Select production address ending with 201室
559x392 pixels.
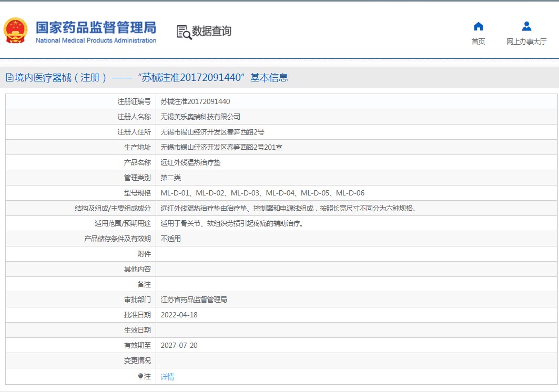(221, 147)
